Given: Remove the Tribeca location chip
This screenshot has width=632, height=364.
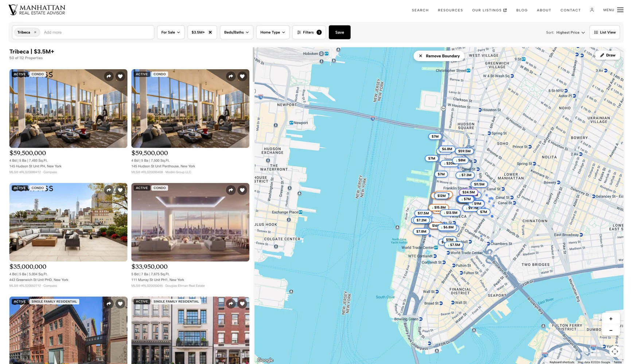Looking at the screenshot, I should pos(35,32).
